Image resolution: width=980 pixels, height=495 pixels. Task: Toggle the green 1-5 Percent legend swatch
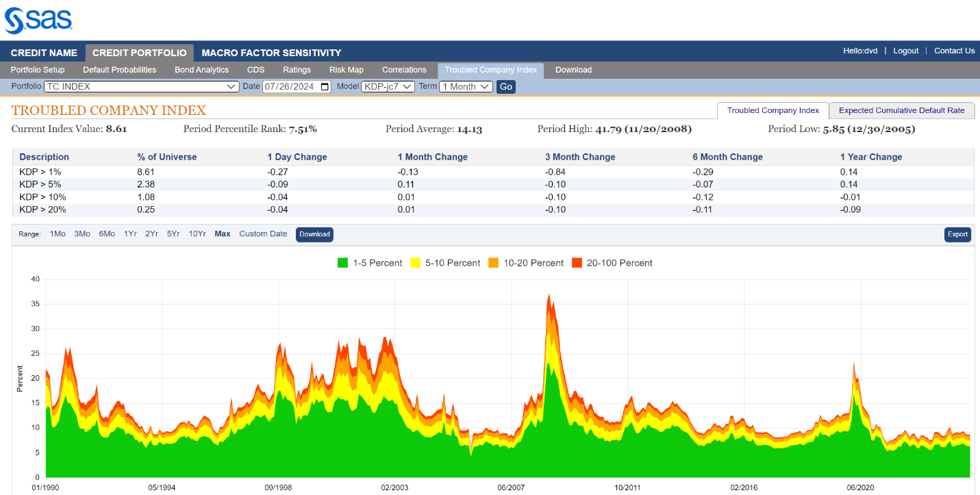coord(343,263)
